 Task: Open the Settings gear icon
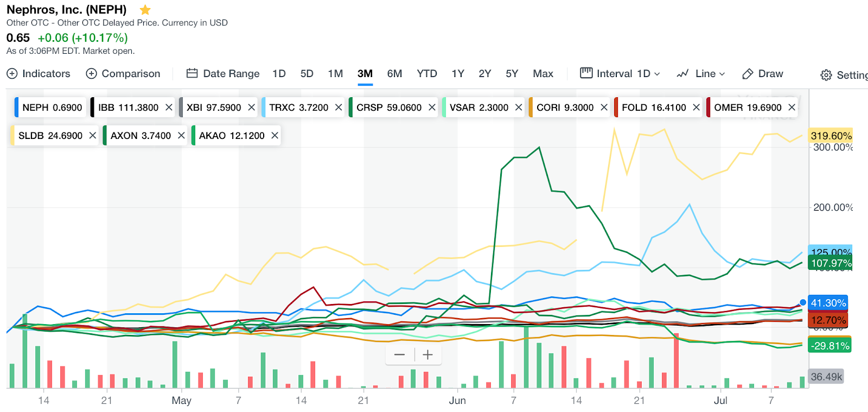[826, 75]
